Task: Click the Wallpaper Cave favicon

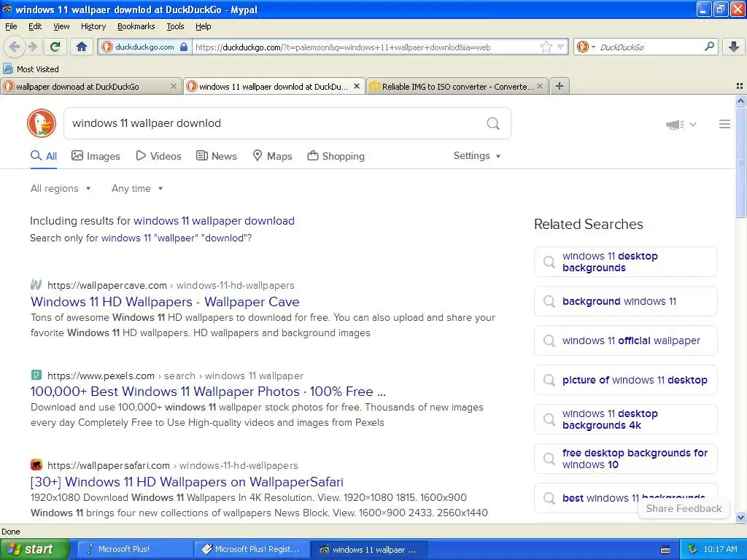Action: click(x=36, y=285)
